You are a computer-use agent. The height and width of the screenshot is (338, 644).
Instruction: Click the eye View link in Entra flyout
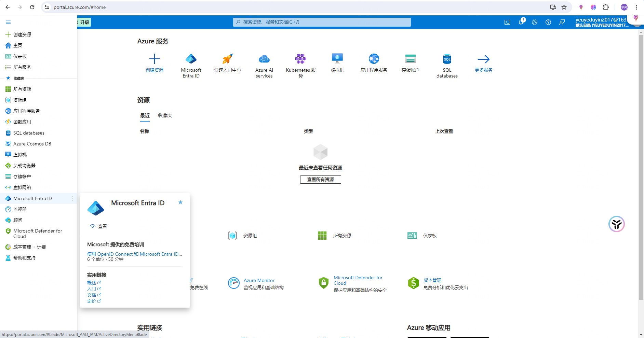click(98, 226)
